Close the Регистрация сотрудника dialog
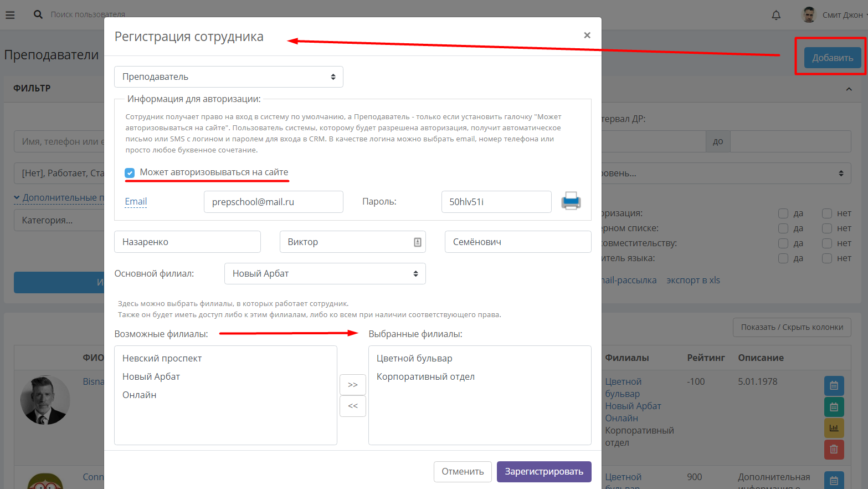Image resolution: width=868 pixels, height=489 pixels. (x=587, y=35)
